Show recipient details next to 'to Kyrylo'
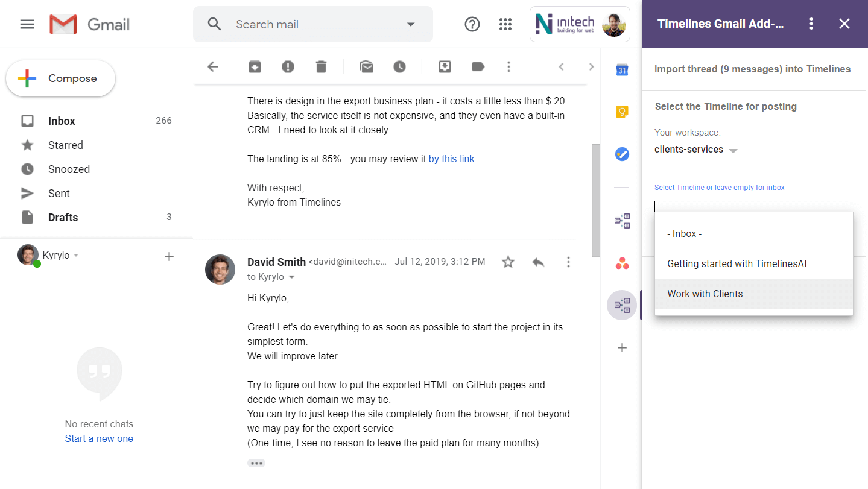Screen dimensions: 868x489 point(292,277)
